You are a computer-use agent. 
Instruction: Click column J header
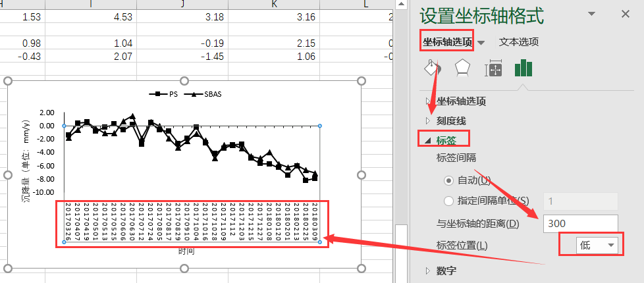click(182, 5)
